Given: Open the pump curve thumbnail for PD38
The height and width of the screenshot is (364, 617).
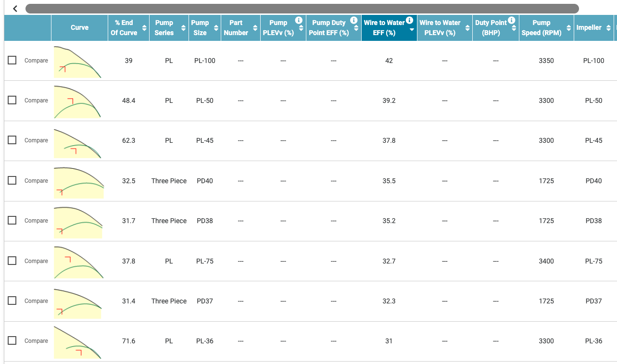Looking at the screenshot, I should click(78, 221).
